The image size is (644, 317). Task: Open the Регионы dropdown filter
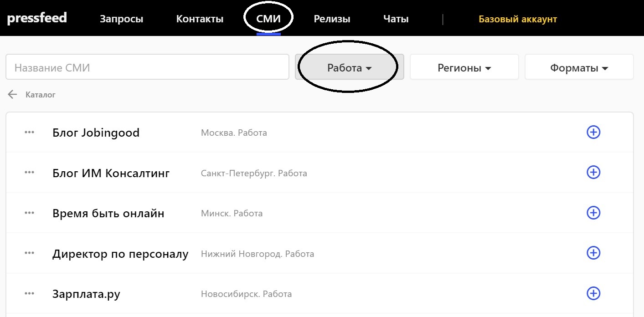pos(464,68)
